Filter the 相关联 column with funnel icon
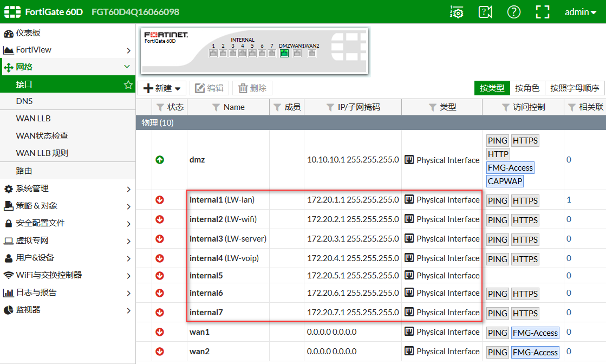Screen dimensions: 606x364 click(x=572, y=107)
